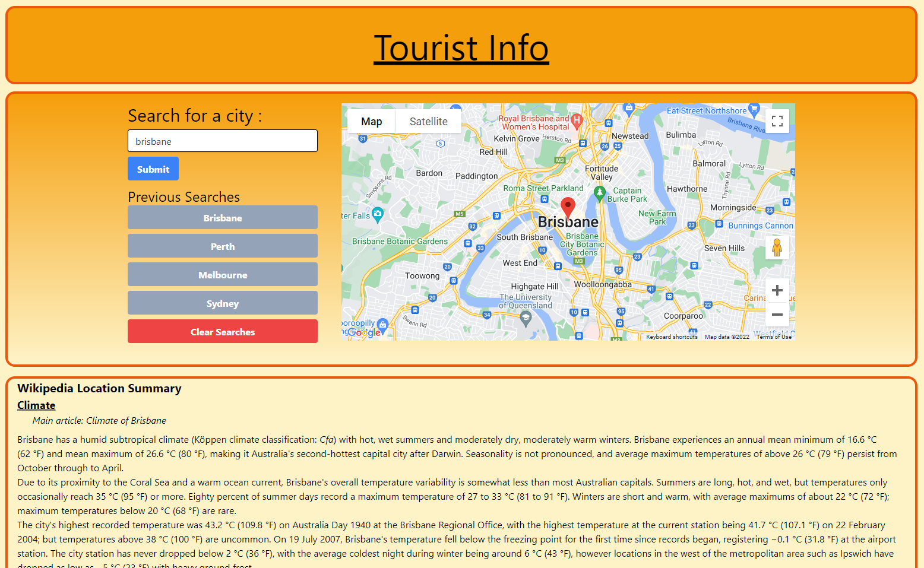The width and height of the screenshot is (924, 568).
Task: Click the University of Queensland marker icon
Action: coord(526,319)
